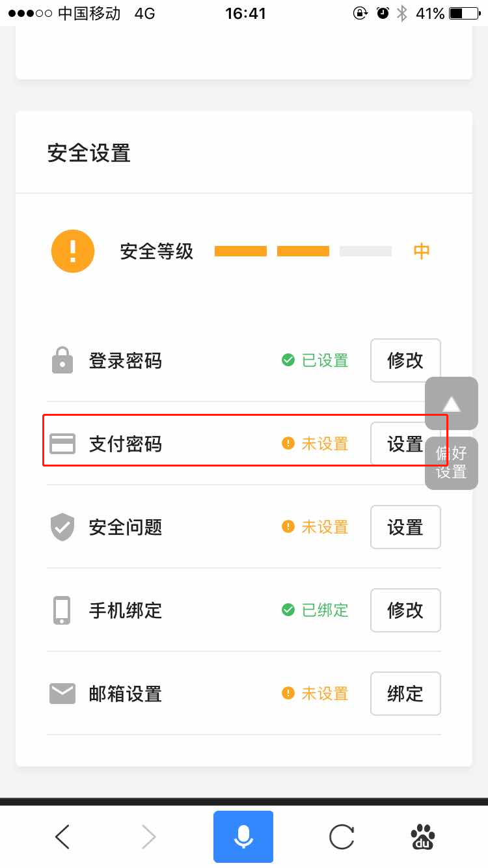The width and height of the screenshot is (488, 868).
Task: Tap the lock icon beside 登录密码
Action: 62,360
